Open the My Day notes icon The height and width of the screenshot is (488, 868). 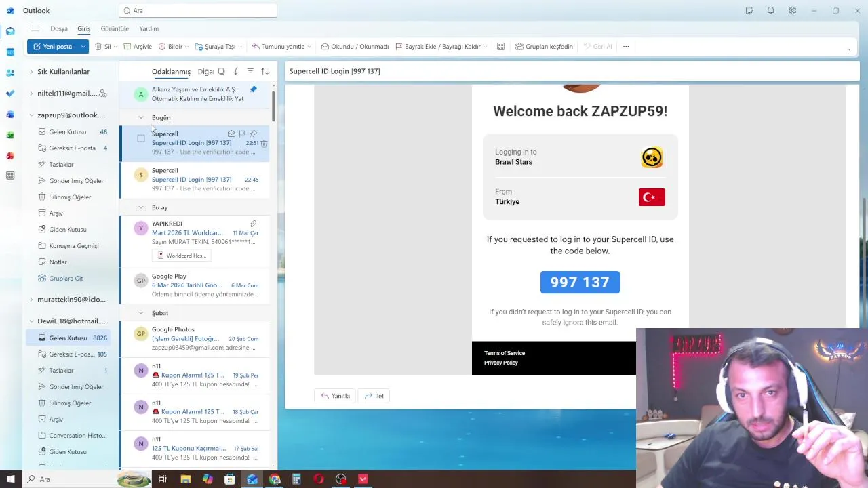pyautogui.click(x=749, y=11)
